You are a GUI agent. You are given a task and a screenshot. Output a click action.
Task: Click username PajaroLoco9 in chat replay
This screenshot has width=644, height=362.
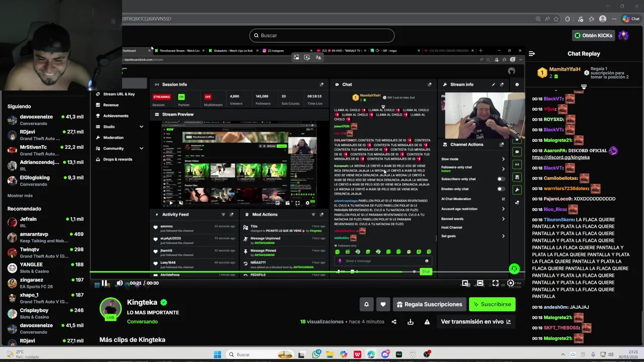pyautogui.click(x=557, y=199)
